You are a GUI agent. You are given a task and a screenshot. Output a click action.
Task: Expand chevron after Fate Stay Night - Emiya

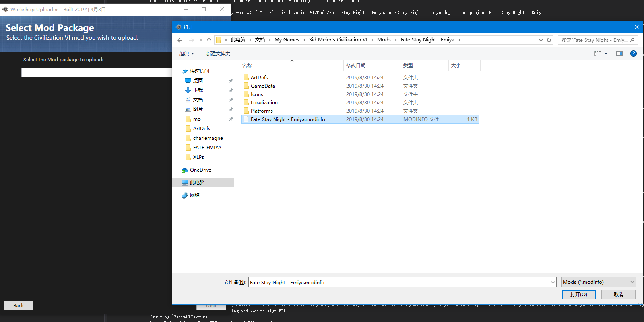tap(459, 40)
